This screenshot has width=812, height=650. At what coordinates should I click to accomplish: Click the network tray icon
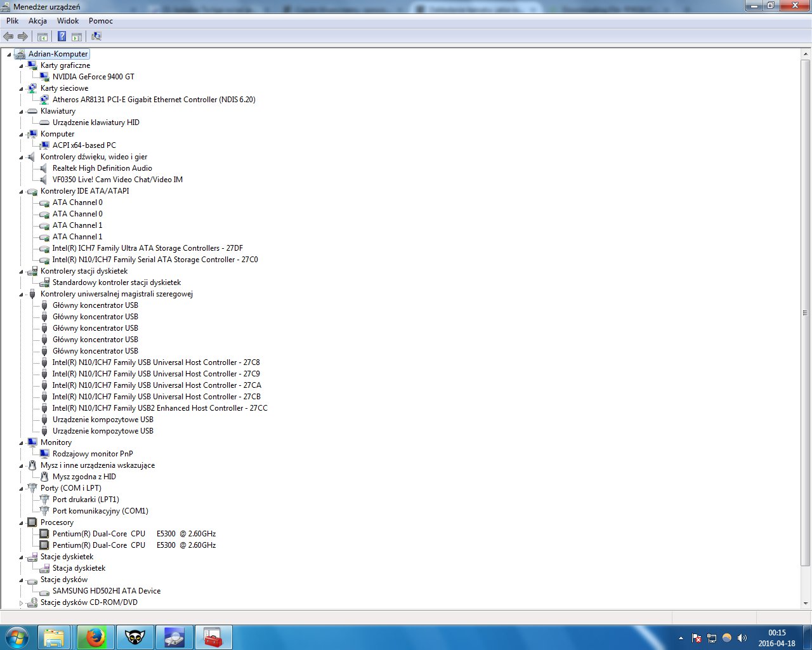(x=712, y=638)
